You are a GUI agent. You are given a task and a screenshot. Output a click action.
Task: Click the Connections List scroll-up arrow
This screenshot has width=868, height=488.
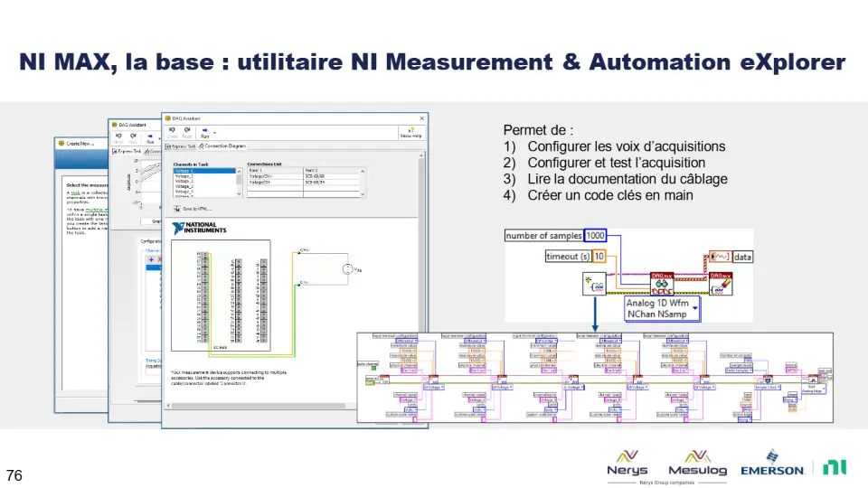(x=363, y=171)
